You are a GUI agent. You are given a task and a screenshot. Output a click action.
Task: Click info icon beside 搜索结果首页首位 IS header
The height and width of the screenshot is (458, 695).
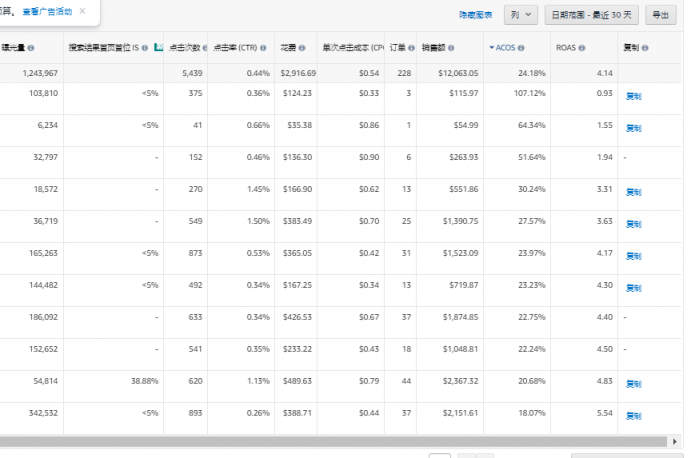(x=144, y=48)
